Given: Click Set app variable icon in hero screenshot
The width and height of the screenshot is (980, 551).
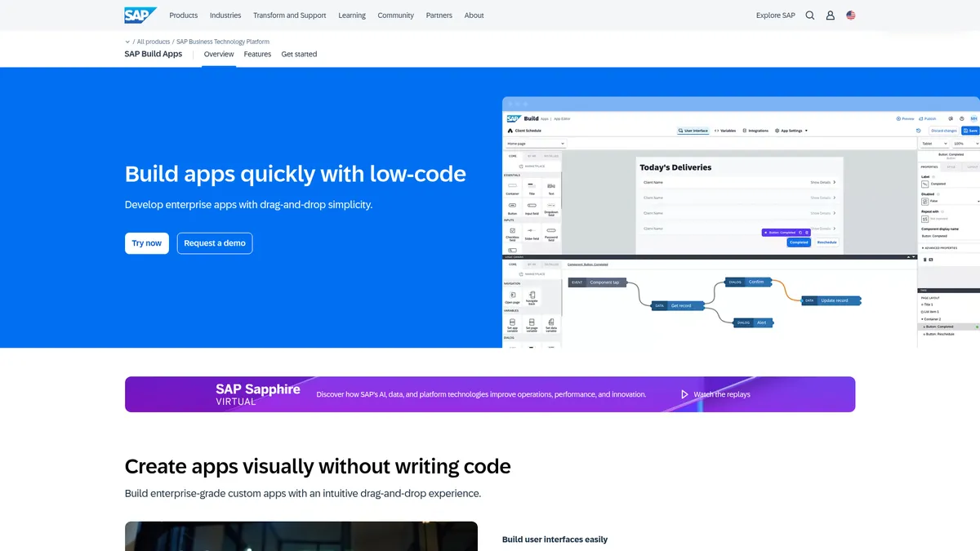Looking at the screenshot, I should [512, 322].
